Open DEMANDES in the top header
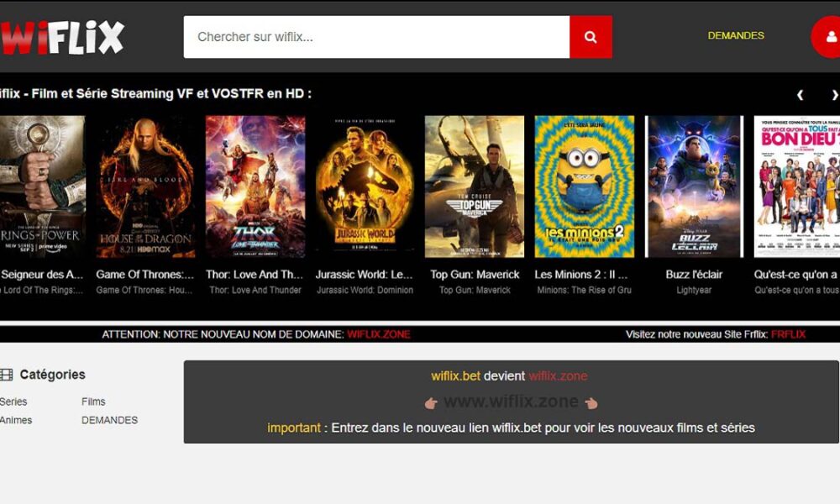This screenshot has height=504, width=840. click(736, 35)
